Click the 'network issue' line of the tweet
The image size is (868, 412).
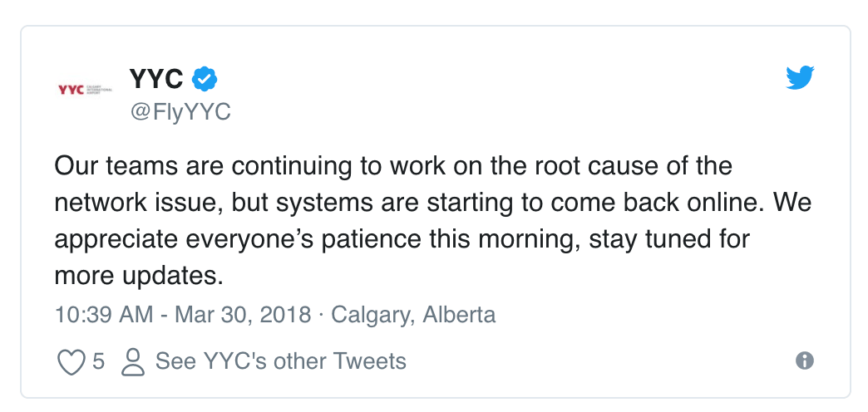[x=433, y=204]
